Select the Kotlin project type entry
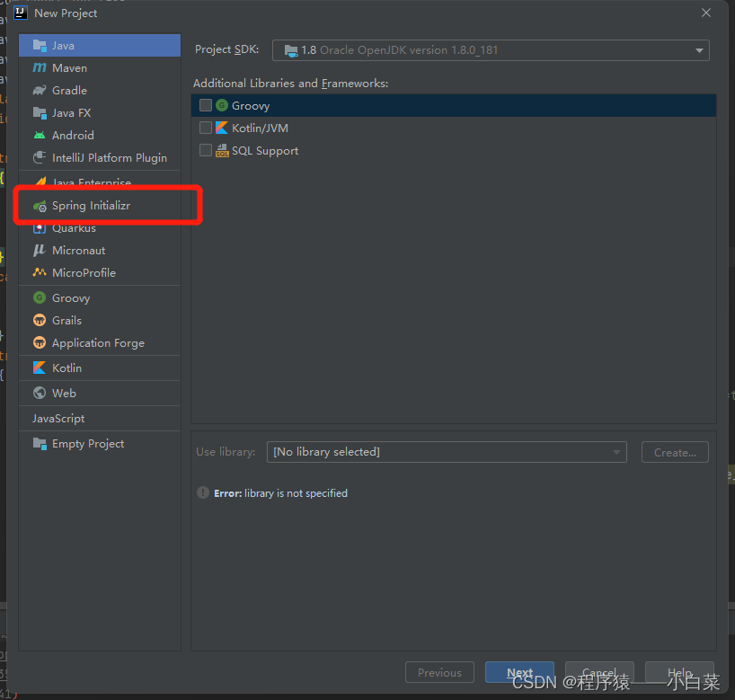 100,368
